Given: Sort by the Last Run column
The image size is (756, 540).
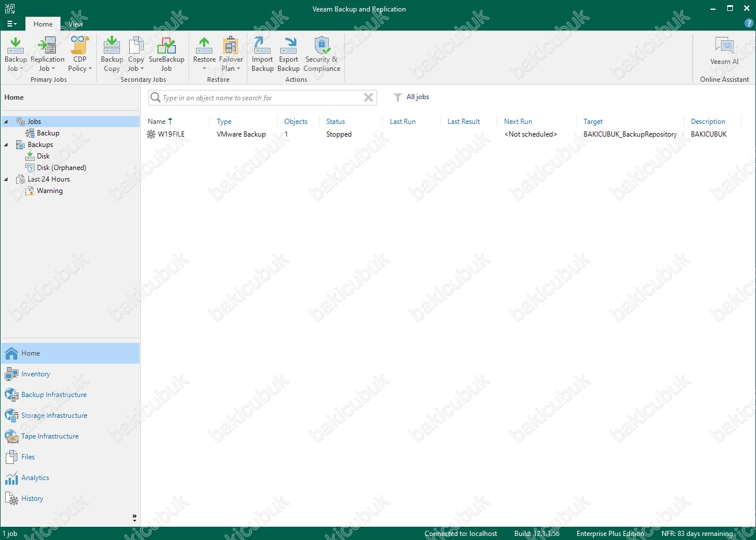Looking at the screenshot, I should [x=403, y=122].
